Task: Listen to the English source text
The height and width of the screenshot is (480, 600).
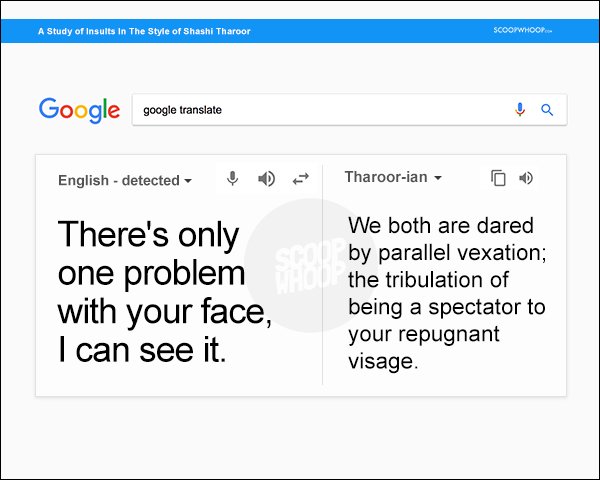Action: pyautogui.click(x=266, y=178)
